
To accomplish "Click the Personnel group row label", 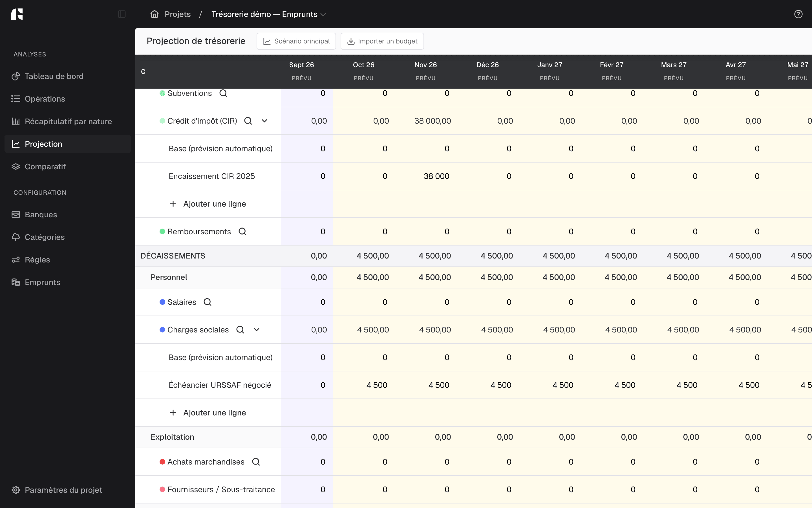I will 169,277.
